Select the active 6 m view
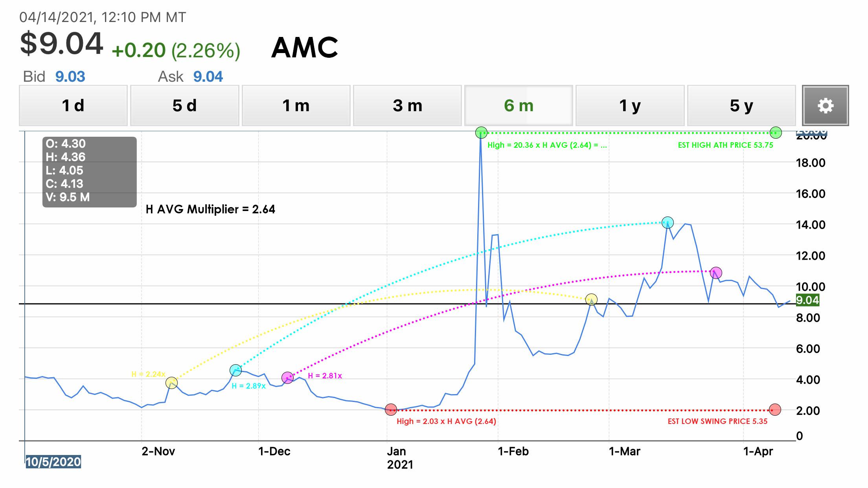 pyautogui.click(x=518, y=105)
